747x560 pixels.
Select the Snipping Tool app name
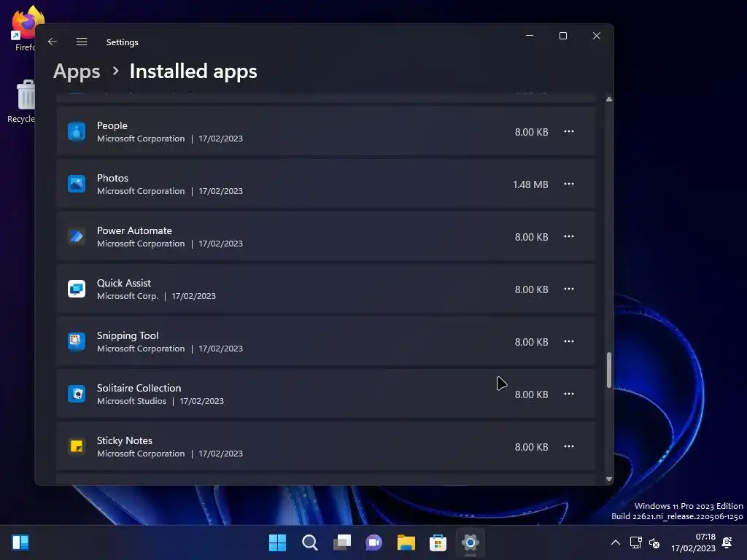pyautogui.click(x=128, y=335)
